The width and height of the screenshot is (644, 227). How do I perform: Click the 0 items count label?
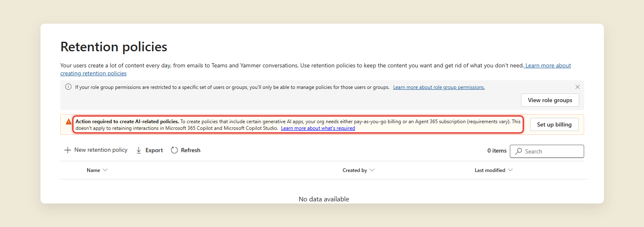pos(497,151)
